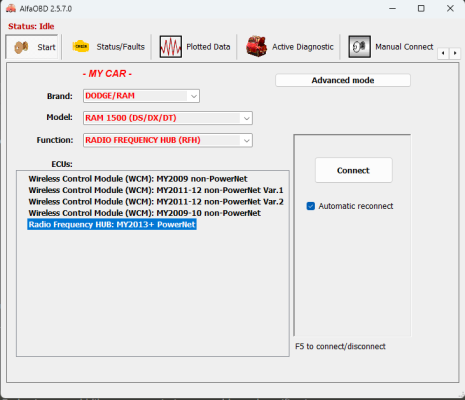This screenshot has width=465, height=400.
Task: Click the AlfaOBD app icon in title bar
Action: (x=11, y=9)
